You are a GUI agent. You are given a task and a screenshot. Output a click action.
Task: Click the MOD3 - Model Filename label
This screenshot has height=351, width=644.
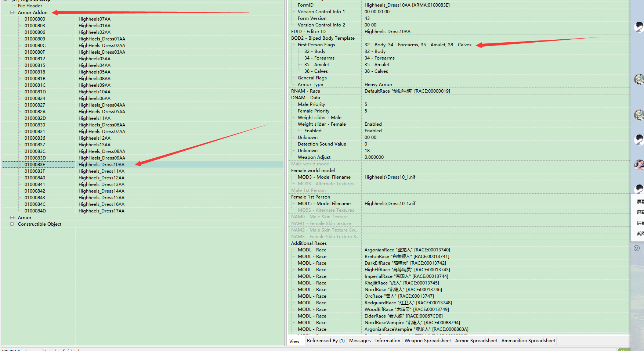[x=324, y=177]
